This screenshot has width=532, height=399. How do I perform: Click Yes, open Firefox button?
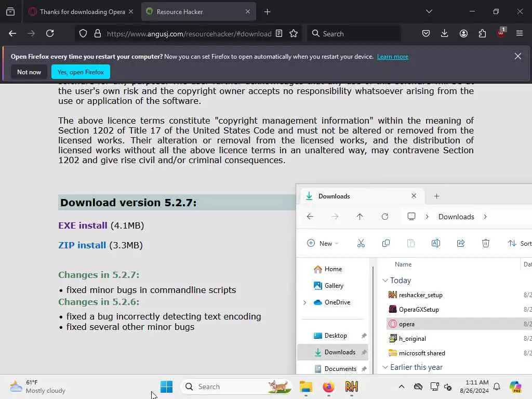pos(81,72)
